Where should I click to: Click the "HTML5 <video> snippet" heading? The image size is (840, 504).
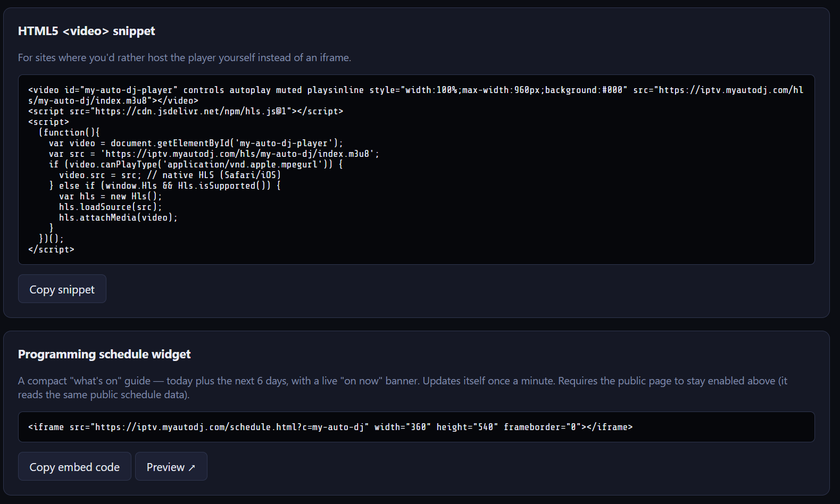pos(87,31)
